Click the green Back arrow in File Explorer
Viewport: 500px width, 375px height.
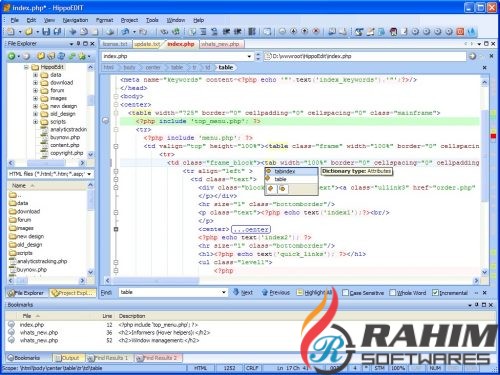click(11, 56)
